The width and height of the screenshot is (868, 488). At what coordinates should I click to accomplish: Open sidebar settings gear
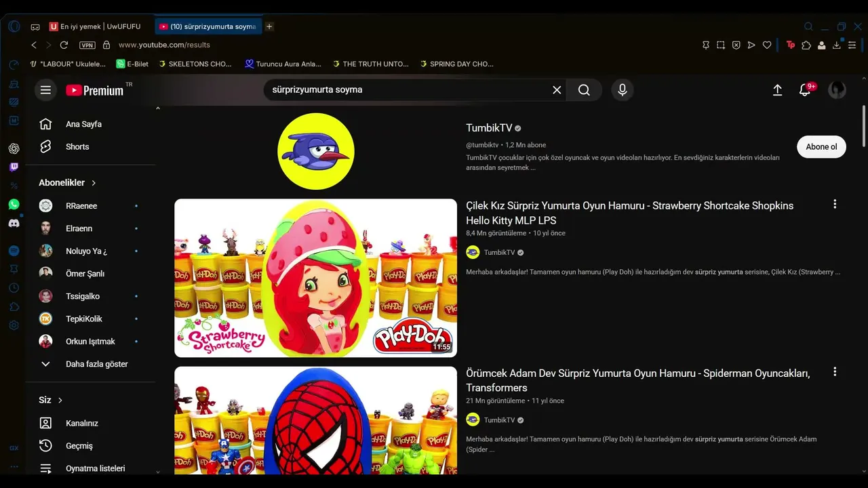(x=14, y=325)
